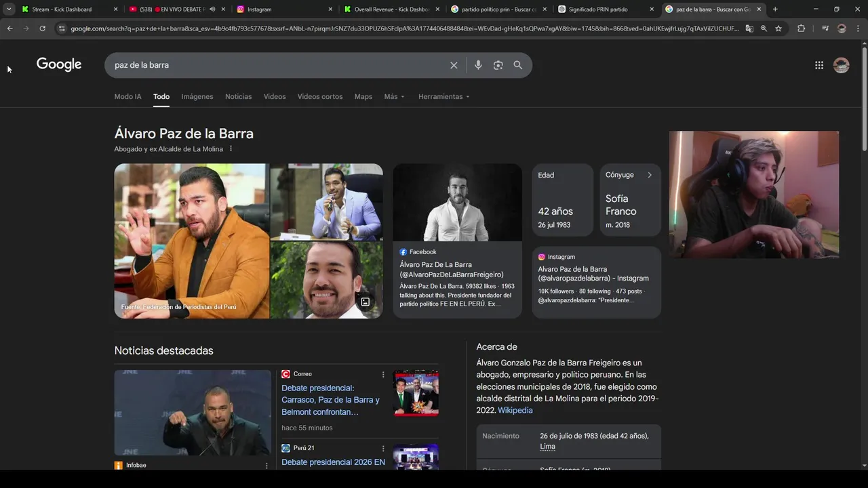Viewport: 868px width, 488px height.
Task: Click the Edad 42 años card
Action: pos(562,200)
